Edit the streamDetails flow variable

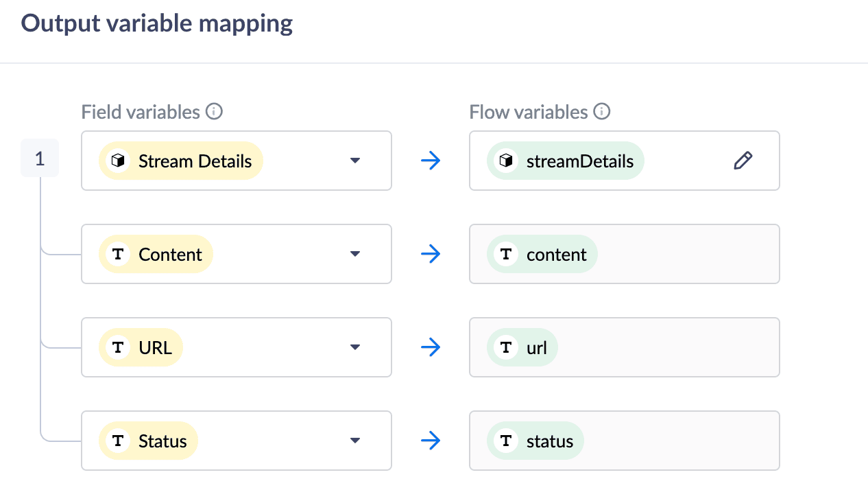[743, 161]
